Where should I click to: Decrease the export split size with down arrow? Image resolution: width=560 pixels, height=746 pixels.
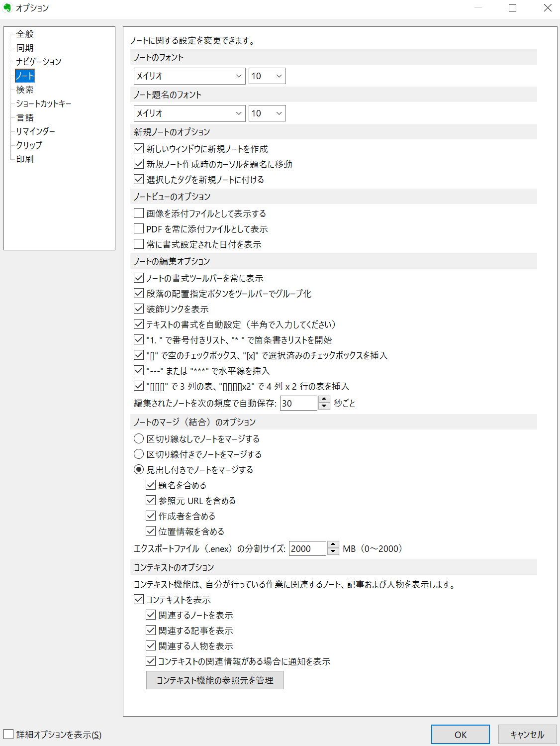pyautogui.click(x=333, y=552)
